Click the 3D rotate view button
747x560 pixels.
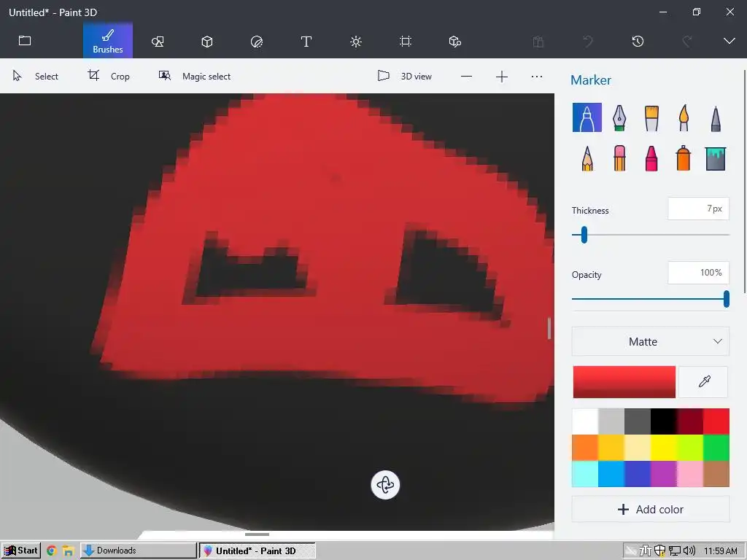385,485
